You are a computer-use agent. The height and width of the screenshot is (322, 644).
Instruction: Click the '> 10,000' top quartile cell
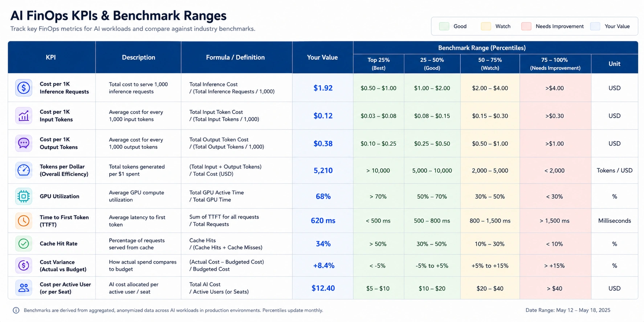click(378, 170)
